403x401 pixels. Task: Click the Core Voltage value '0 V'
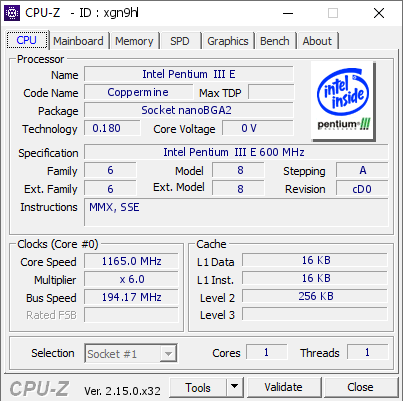point(258,128)
